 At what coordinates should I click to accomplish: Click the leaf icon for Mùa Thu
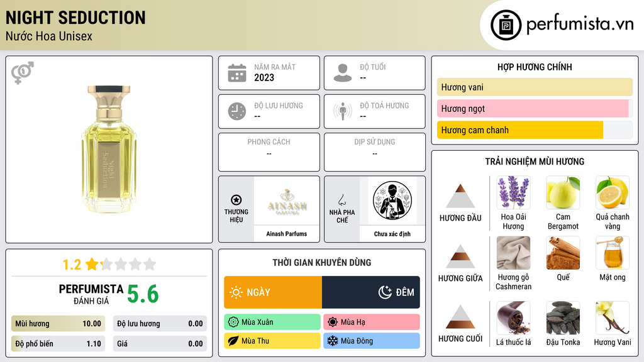pos(233,341)
